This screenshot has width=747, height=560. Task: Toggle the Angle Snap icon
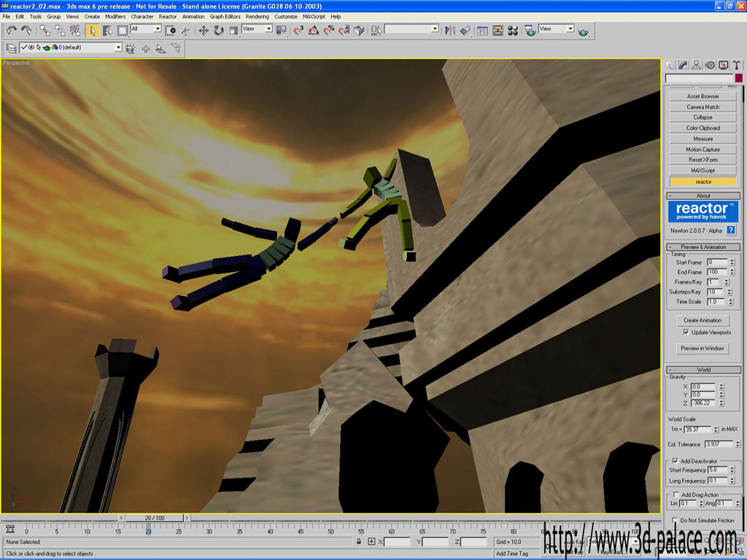tap(314, 31)
